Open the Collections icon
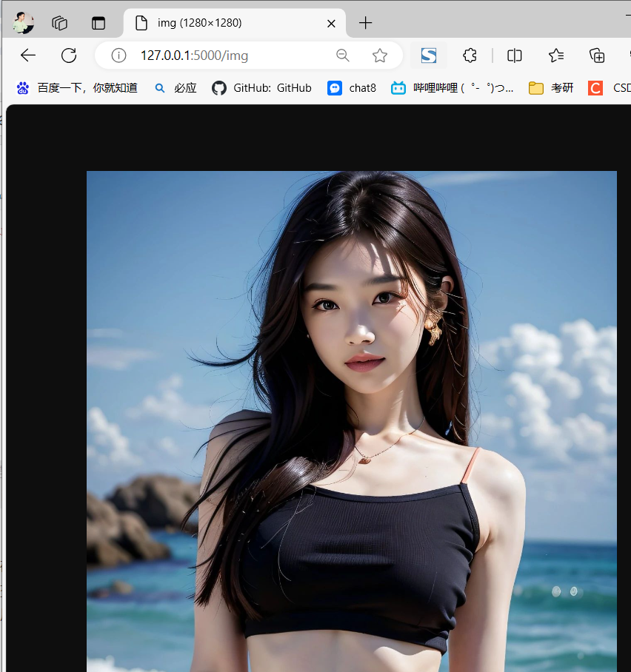Viewport: 631px width, 672px height. pos(597,56)
